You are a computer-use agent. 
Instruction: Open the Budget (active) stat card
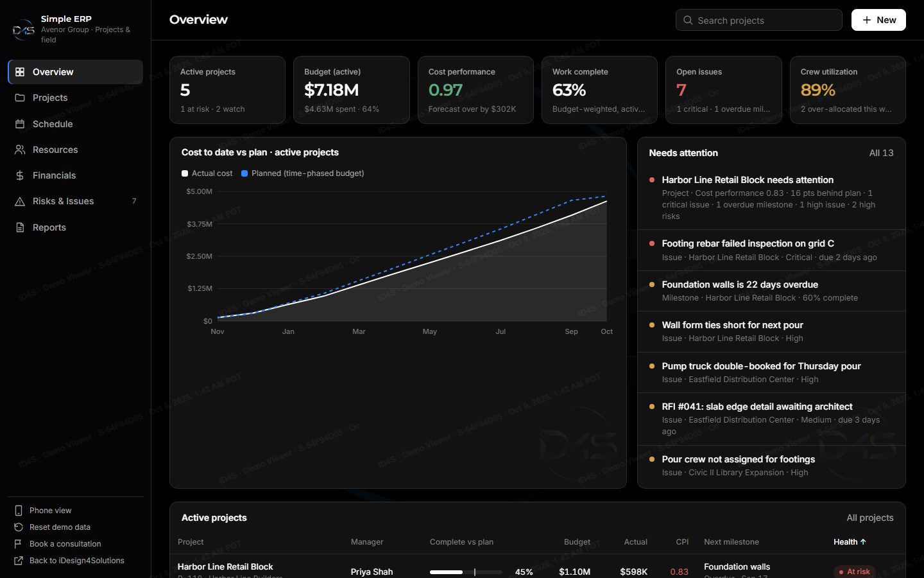352,90
